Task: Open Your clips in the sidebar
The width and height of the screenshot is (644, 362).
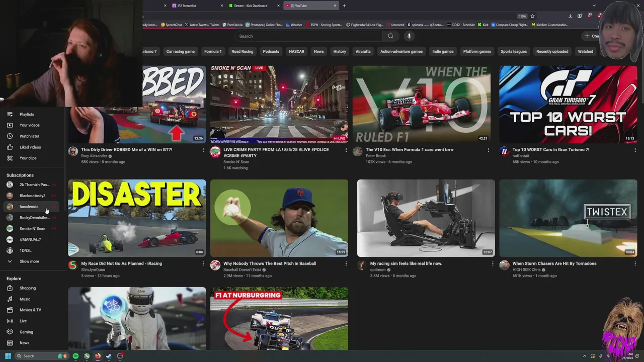Action: click(x=28, y=158)
